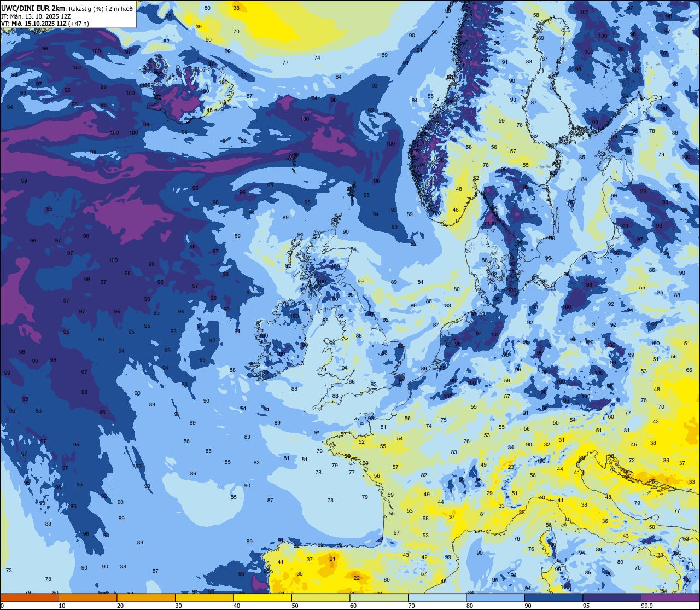Click the humidity value '25' over the Balkans
The width and height of the screenshot is (700, 610).
click(652, 481)
